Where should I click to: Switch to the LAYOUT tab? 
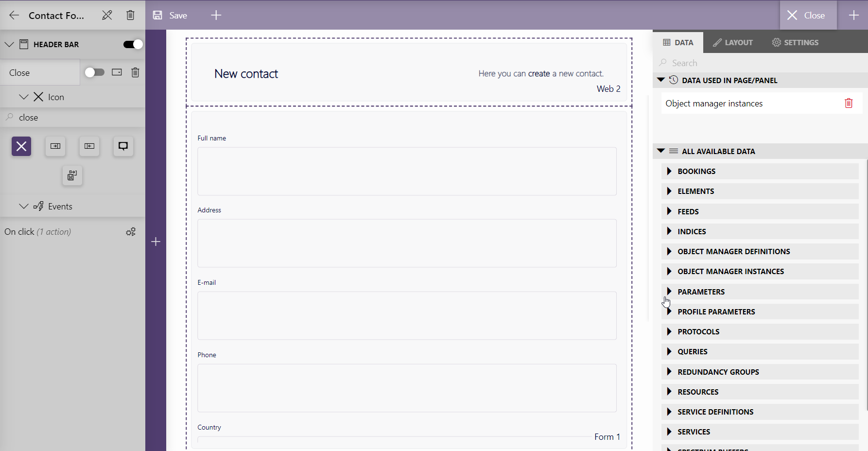732,42
